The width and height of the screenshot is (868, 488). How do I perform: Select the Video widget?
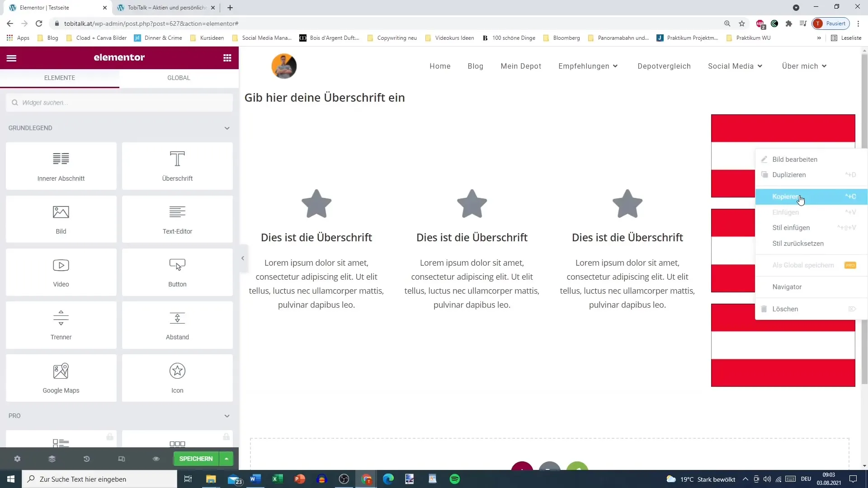[61, 272]
